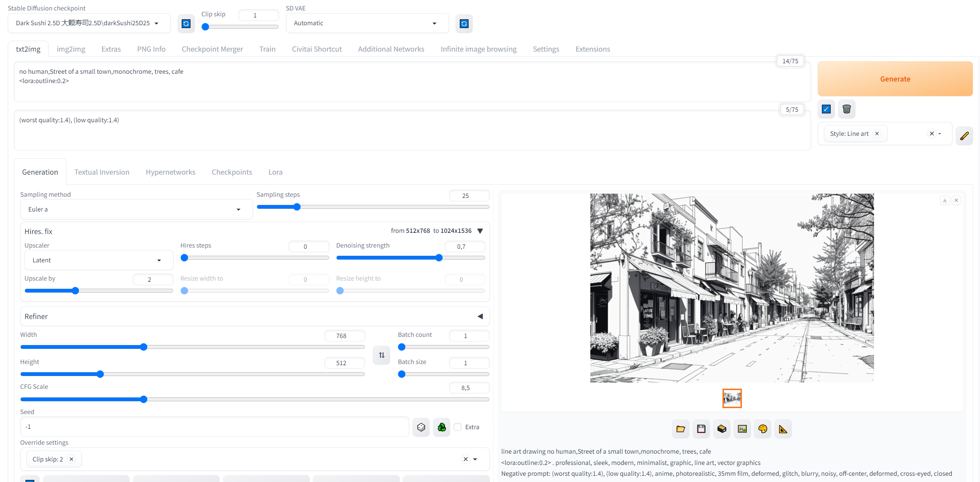The height and width of the screenshot is (482, 980).
Task: Expand the Refiner section
Action: pyautogui.click(x=480, y=317)
